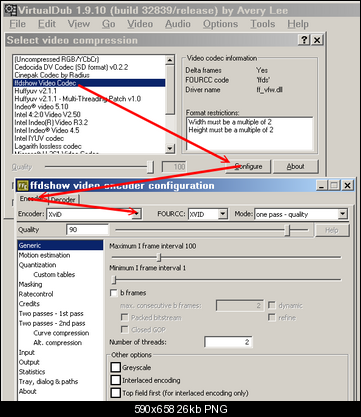Viewport: 361px width, 417px height.
Task: Click the ffdshow Help button
Action: pos(332,230)
